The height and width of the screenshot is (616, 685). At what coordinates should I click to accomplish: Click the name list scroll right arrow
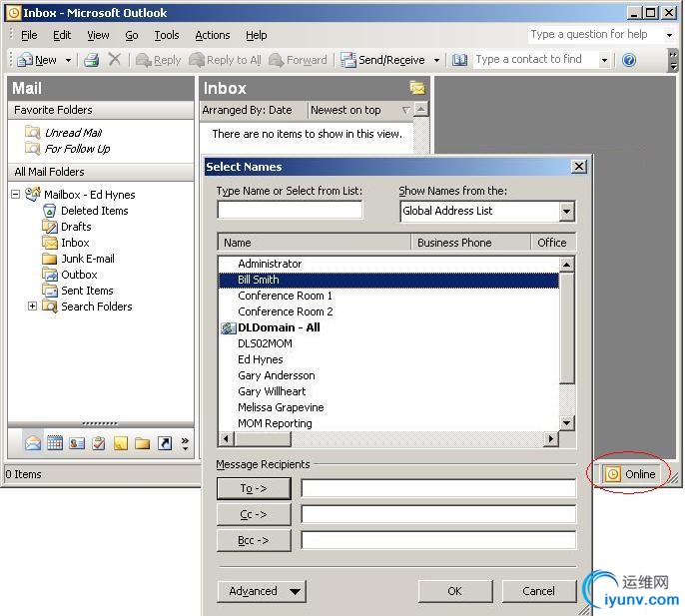point(551,438)
